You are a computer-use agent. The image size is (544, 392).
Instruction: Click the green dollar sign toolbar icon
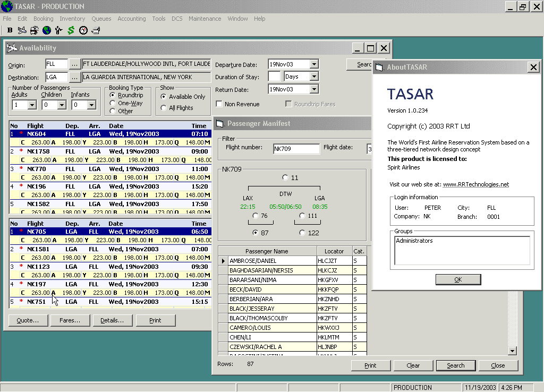71,30
